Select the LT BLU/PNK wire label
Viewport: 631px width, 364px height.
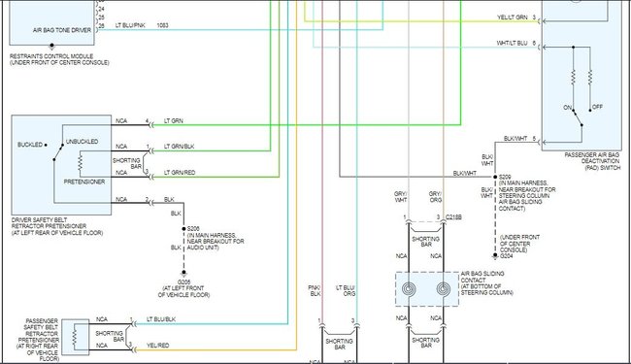tap(130, 25)
